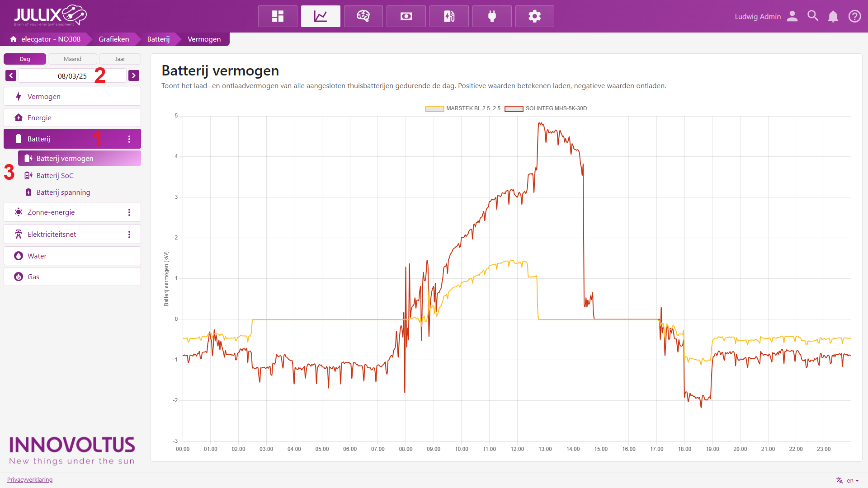Open the settings gear icon

pos(534,16)
